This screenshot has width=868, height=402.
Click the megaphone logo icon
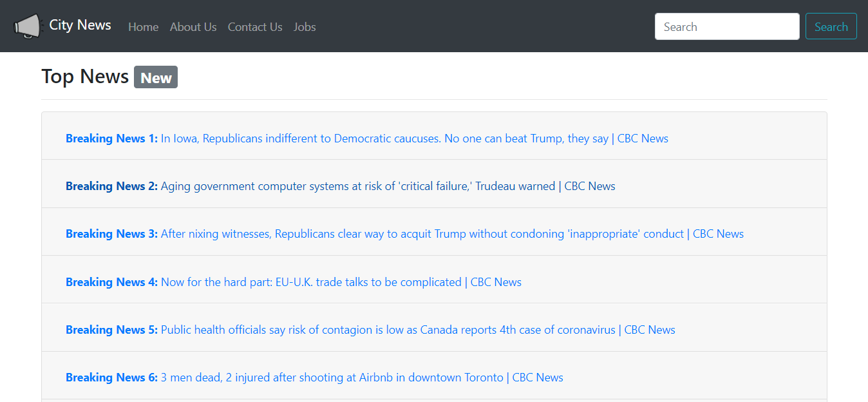(x=27, y=26)
